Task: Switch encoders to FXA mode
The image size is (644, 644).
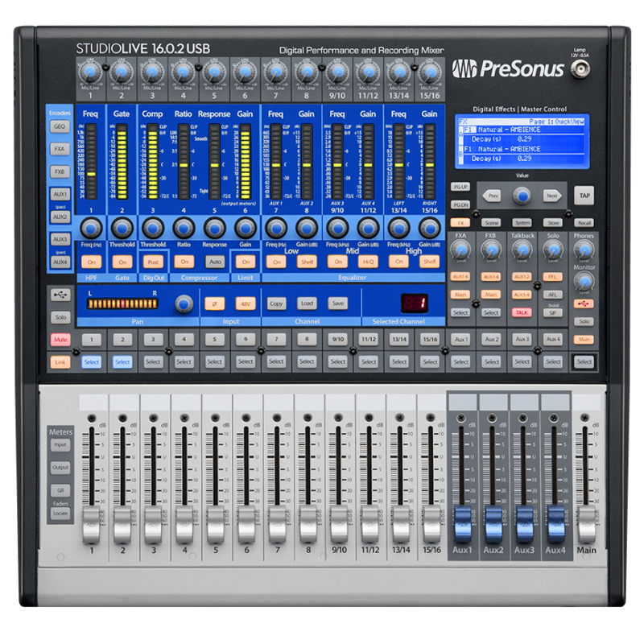Action: pyautogui.click(x=60, y=149)
